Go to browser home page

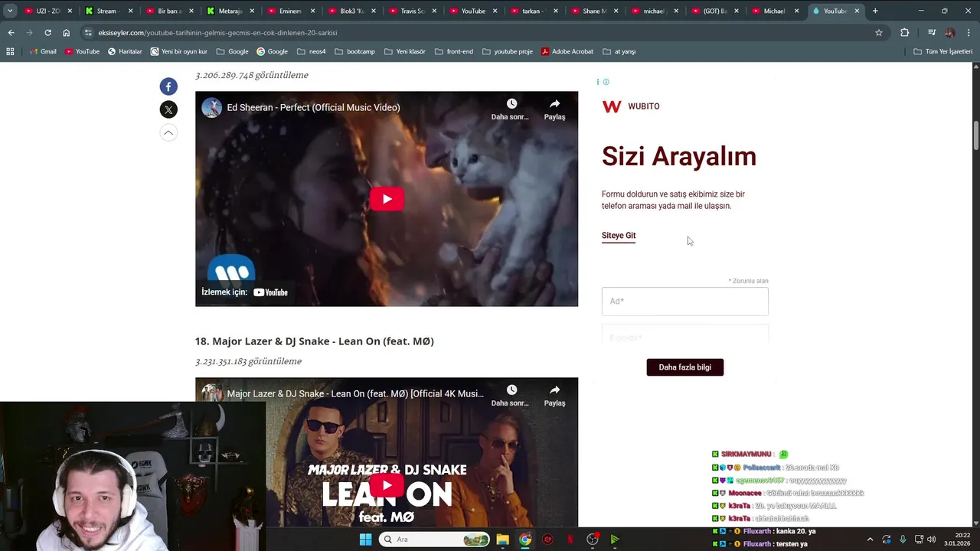(66, 33)
